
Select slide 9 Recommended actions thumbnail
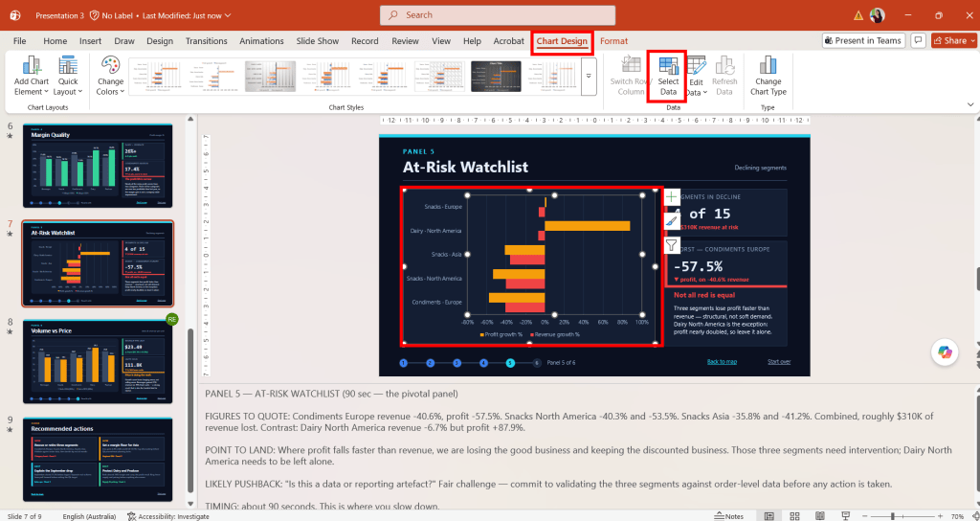[x=99, y=460]
